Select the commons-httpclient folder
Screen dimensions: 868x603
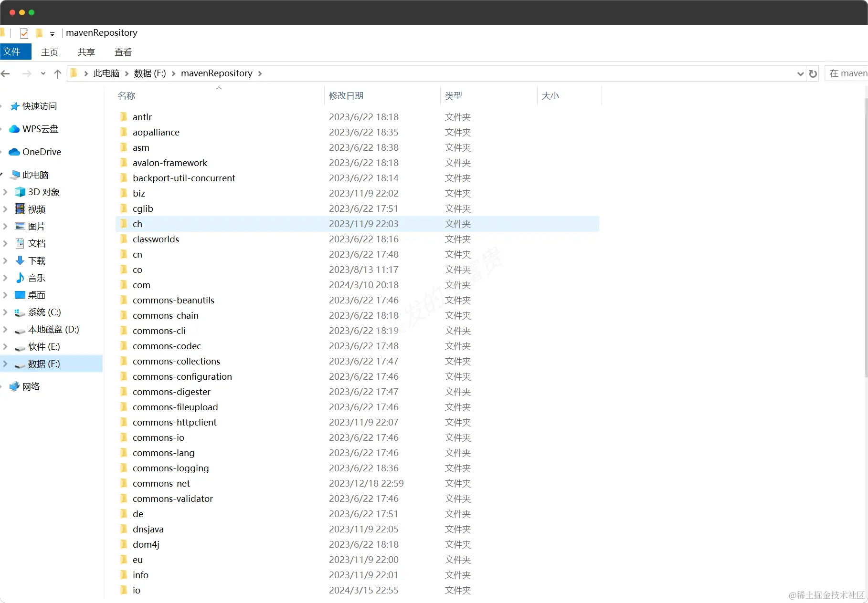point(357,422)
